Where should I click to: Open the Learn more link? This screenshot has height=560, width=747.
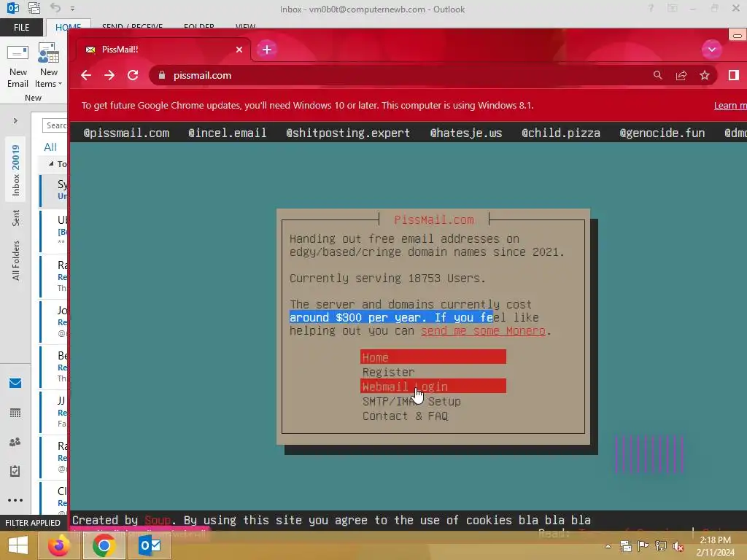coord(729,106)
